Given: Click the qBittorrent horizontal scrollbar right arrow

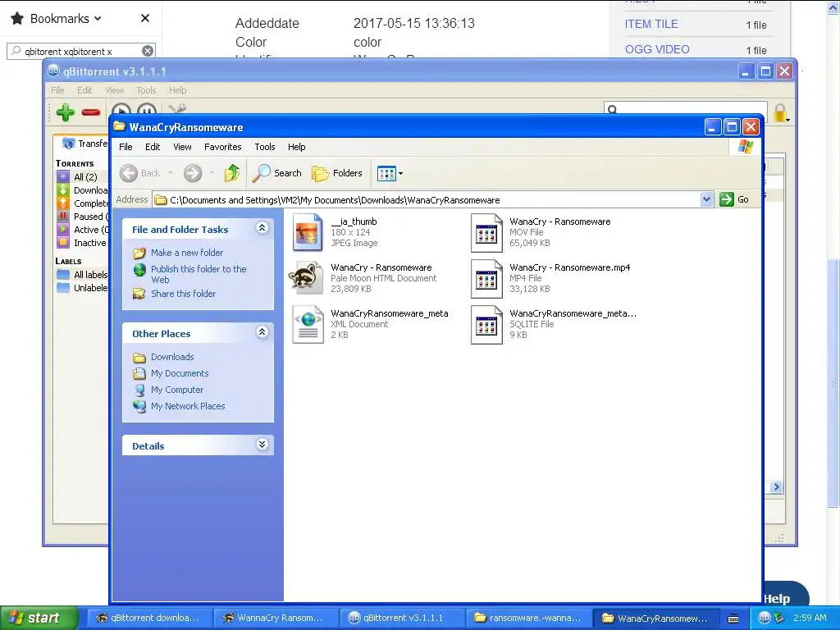Looking at the screenshot, I should [776, 487].
